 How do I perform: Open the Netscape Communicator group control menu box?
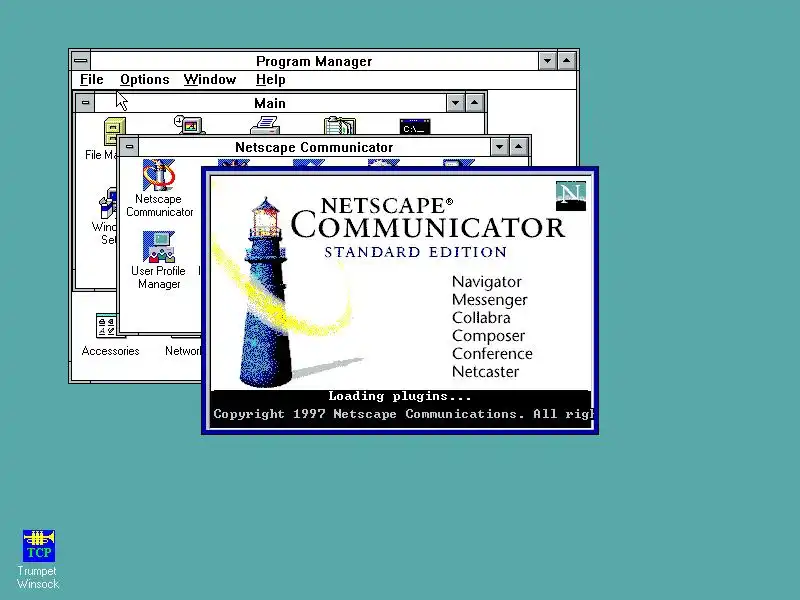coord(129,147)
